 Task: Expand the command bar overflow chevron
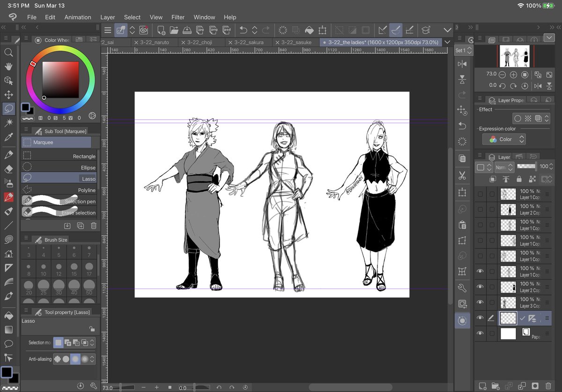[447, 30]
